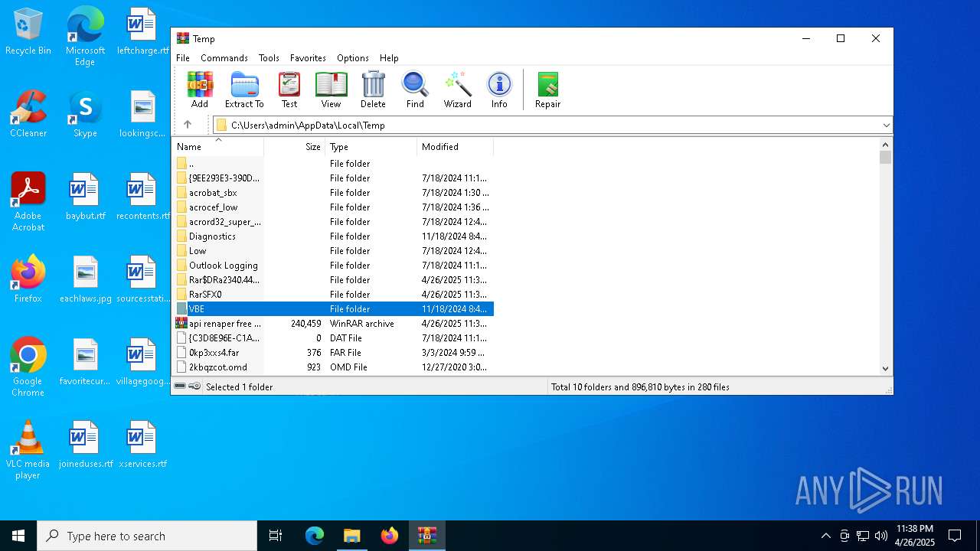
Task: Select the parent '..' folder row
Action: [334, 164]
